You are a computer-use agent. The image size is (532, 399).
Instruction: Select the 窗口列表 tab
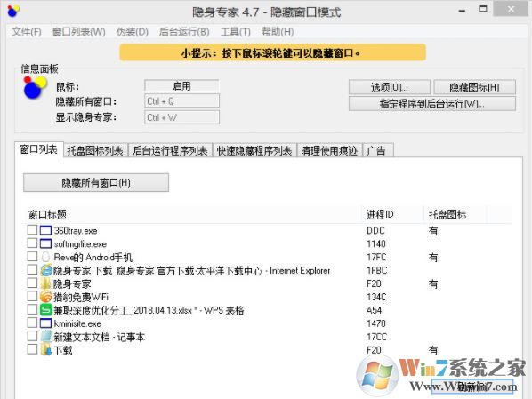pos(39,149)
